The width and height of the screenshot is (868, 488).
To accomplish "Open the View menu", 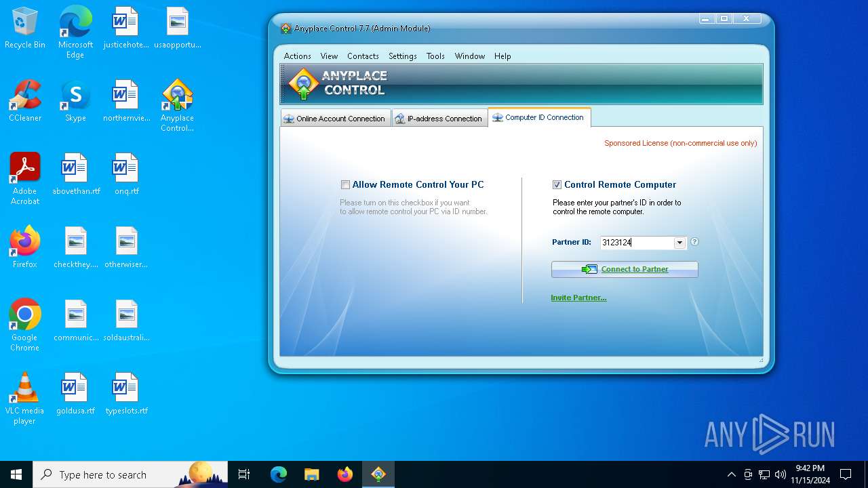I will click(x=329, y=56).
